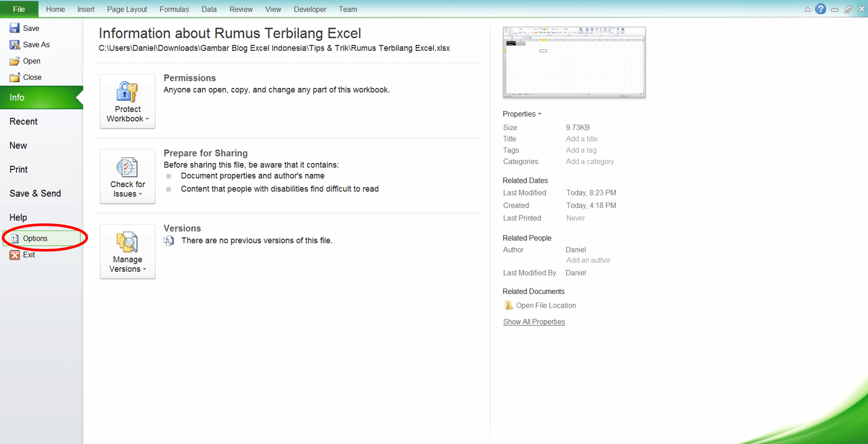Click the Related Documents heading
Screen dimensions: 868x444
[x=533, y=292]
